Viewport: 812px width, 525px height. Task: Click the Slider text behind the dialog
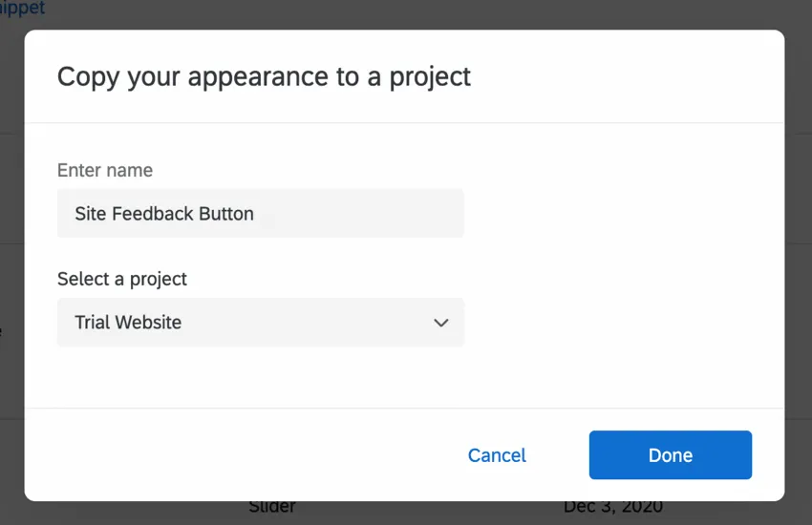tap(272, 508)
